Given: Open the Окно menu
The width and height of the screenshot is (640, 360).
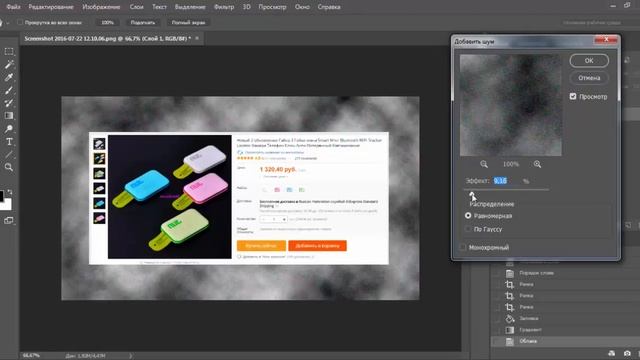Looking at the screenshot, I should (302, 7).
